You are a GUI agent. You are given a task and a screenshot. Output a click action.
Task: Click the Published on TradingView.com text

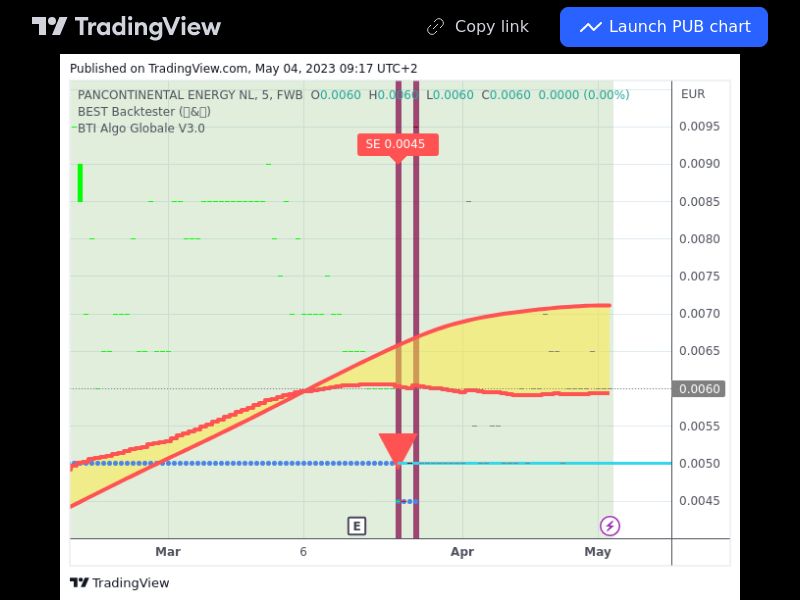[x=243, y=68]
